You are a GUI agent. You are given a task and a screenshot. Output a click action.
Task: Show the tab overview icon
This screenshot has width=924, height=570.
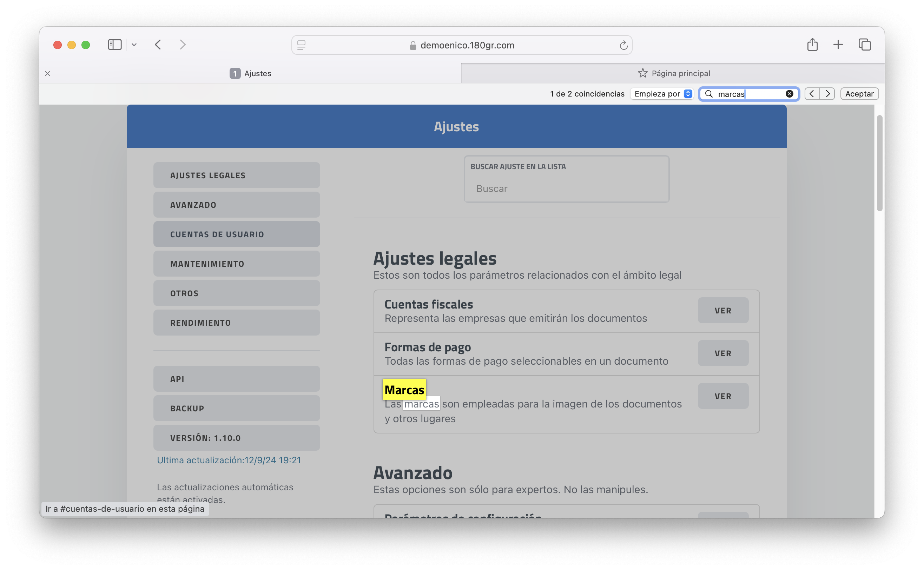(864, 45)
